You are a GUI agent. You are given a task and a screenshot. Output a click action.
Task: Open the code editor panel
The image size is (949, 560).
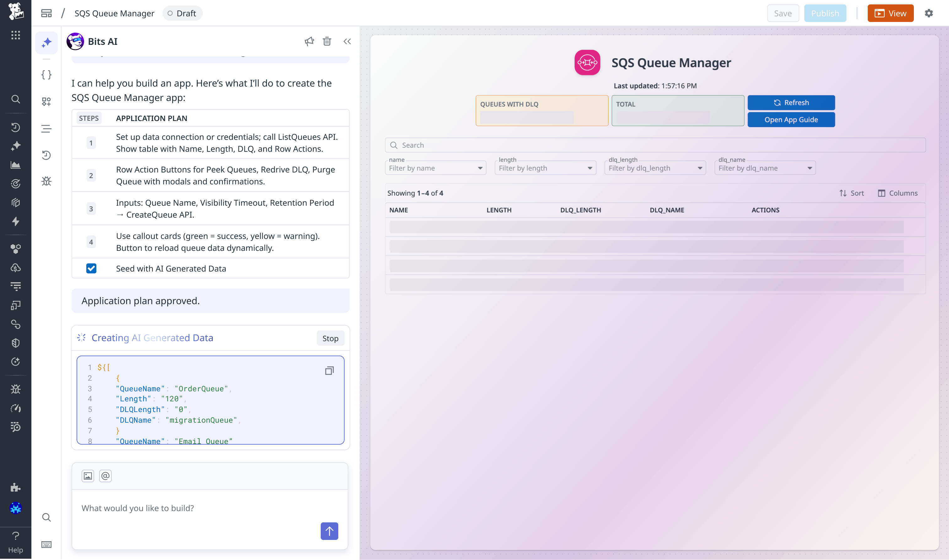pyautogui.click(x=46, y=75)
